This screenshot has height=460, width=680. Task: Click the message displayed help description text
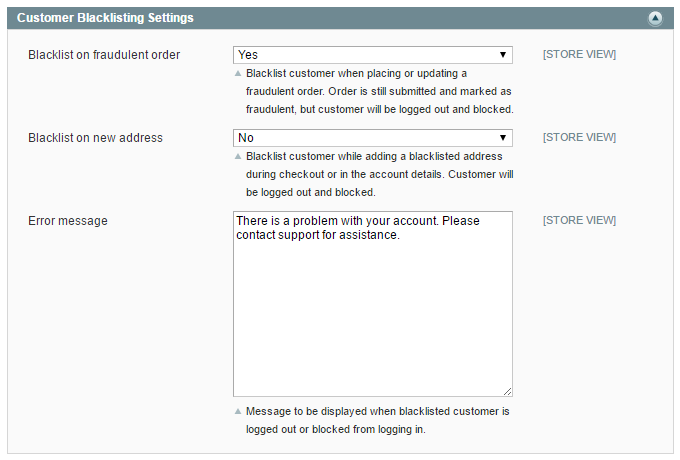377,420
